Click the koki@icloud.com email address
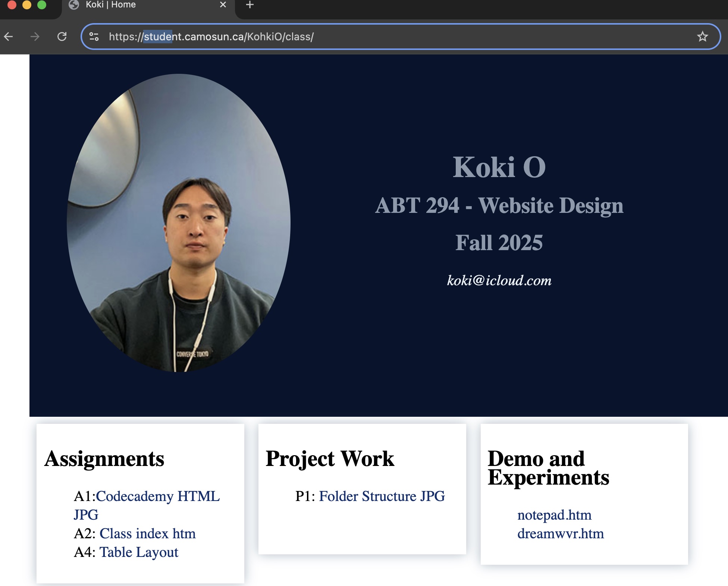Image resolution: width=728 pixels, height=586 pixels. coord(499,280)
